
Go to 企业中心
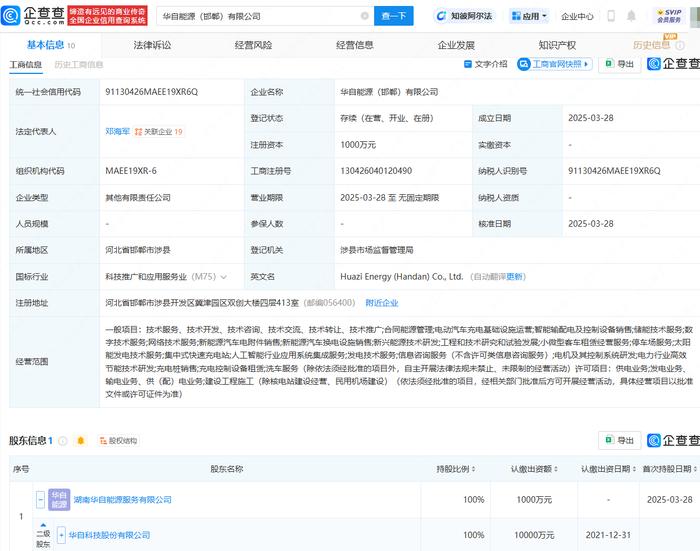pos(577,17)
